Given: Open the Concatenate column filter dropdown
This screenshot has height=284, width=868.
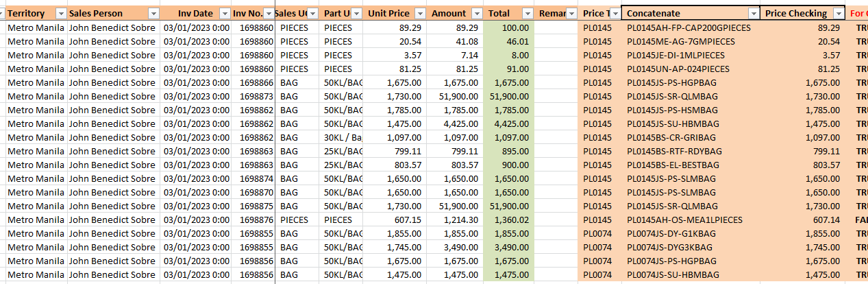Looking at the screenshot, I should [x=754, y=14].
